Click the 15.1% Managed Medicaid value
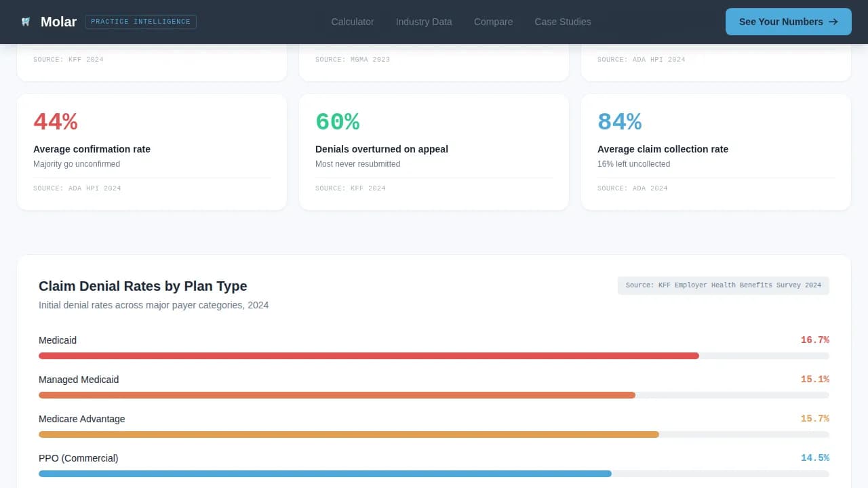Screen dimensions: 868x488 [815, 380]
